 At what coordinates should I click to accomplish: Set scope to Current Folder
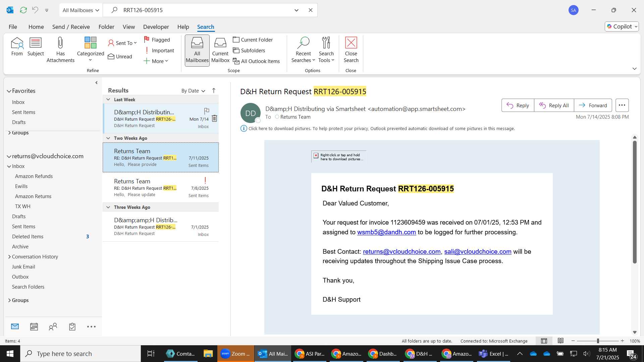click(253, 40)
